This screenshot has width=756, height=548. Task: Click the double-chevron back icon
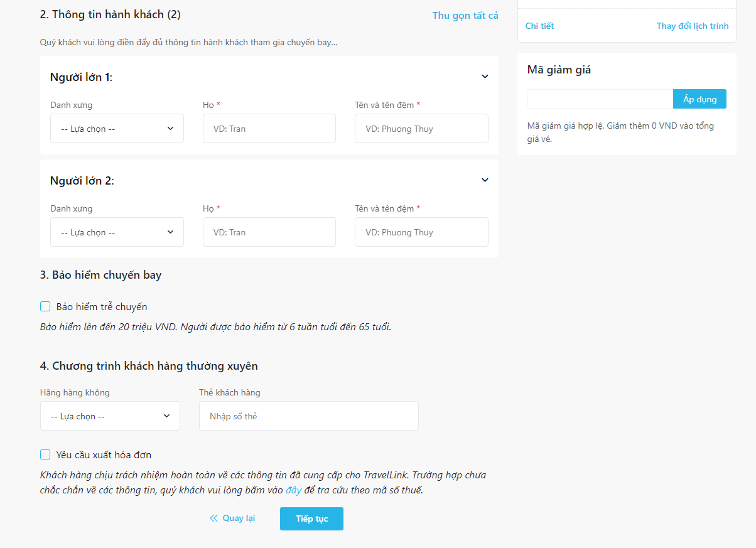(213, 518)
